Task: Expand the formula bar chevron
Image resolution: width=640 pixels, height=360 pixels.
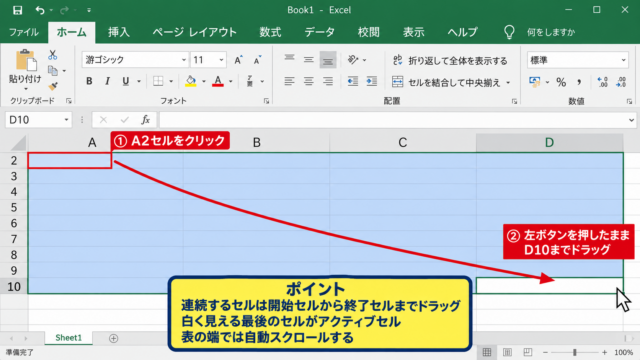Action: 631,120
